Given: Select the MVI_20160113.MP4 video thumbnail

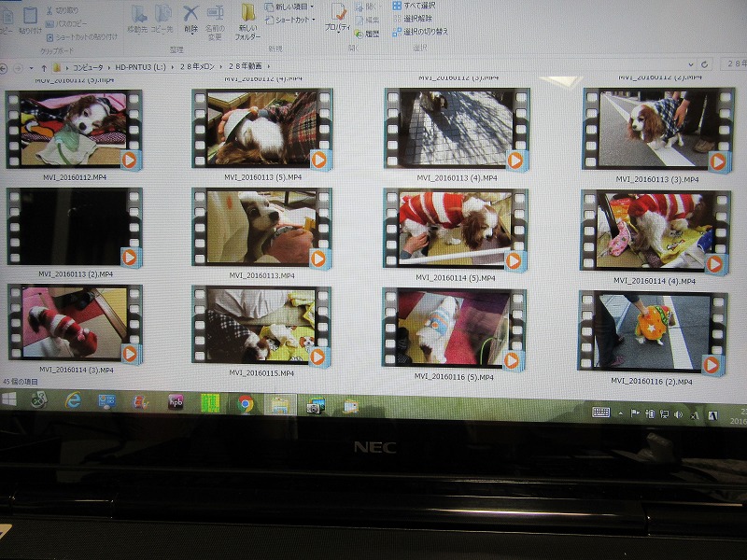Looking at the screenshot, I should 261,228.
